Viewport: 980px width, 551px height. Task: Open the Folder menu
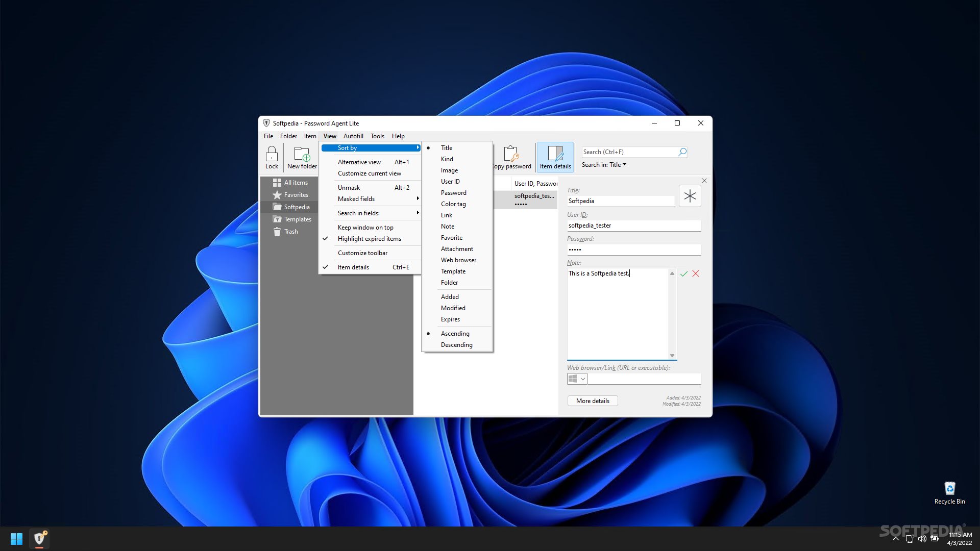coord(288,136)
